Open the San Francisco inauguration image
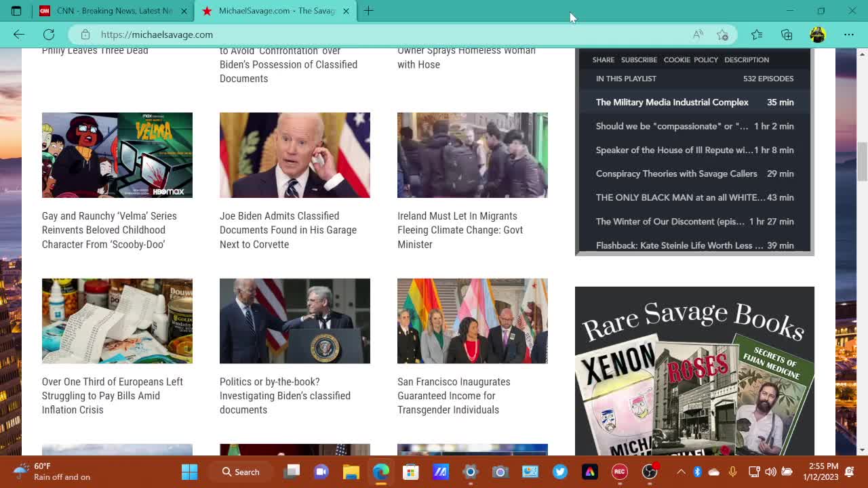Image resolution: width=868 pixels, height=488 pixels. click(473, 321)
